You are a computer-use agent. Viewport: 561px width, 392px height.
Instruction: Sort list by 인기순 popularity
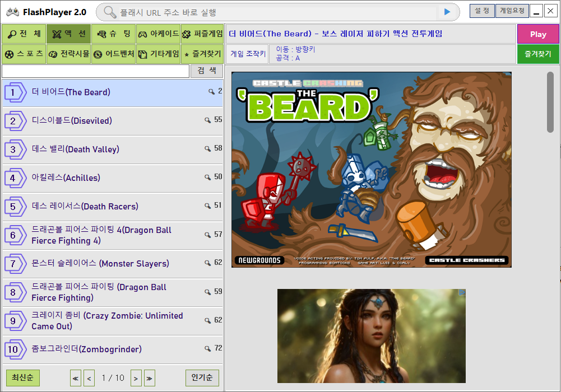click(x=202, y=377)
